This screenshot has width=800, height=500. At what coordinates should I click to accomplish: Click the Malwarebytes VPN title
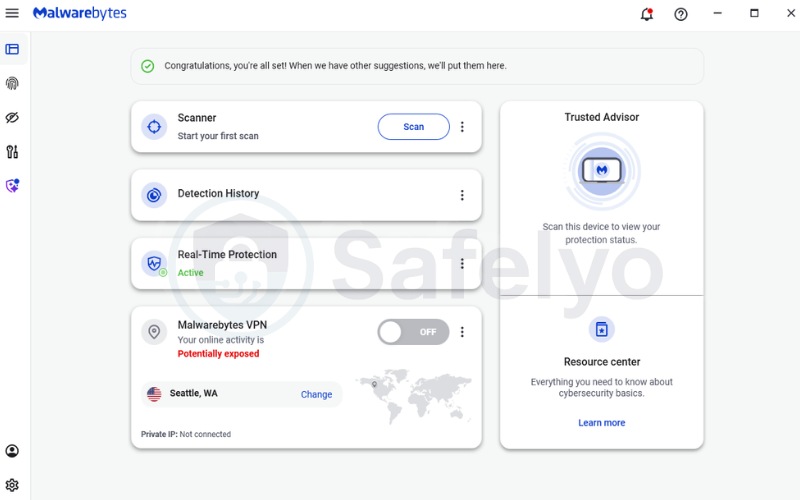coord(222,325)
